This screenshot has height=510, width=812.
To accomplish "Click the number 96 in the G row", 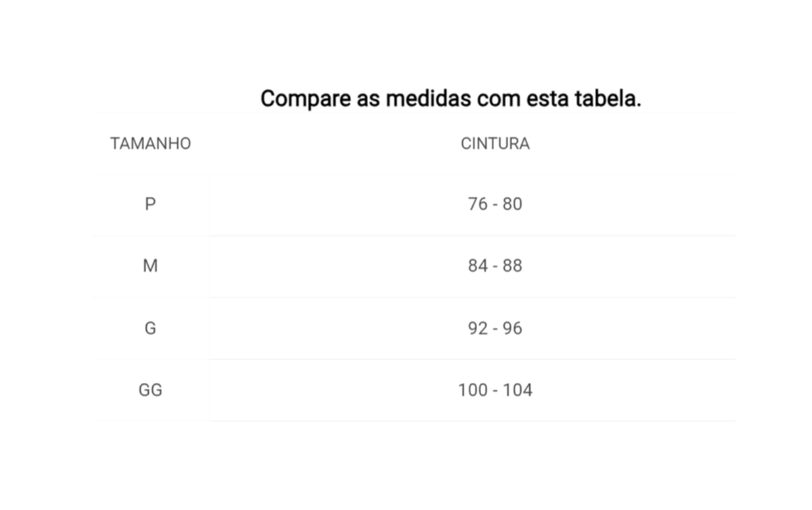I will (512, 328).
